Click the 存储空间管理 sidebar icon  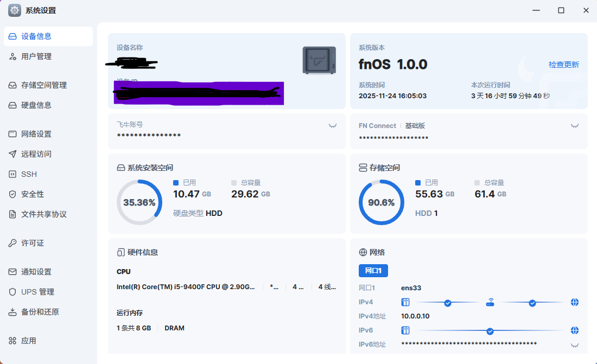click(x=12, y=85)
